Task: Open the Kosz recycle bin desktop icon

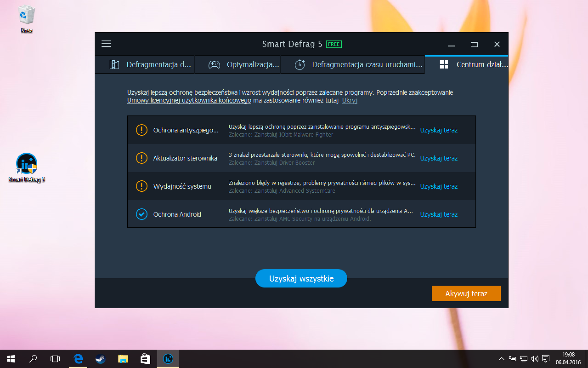Action: click(26, 19)
